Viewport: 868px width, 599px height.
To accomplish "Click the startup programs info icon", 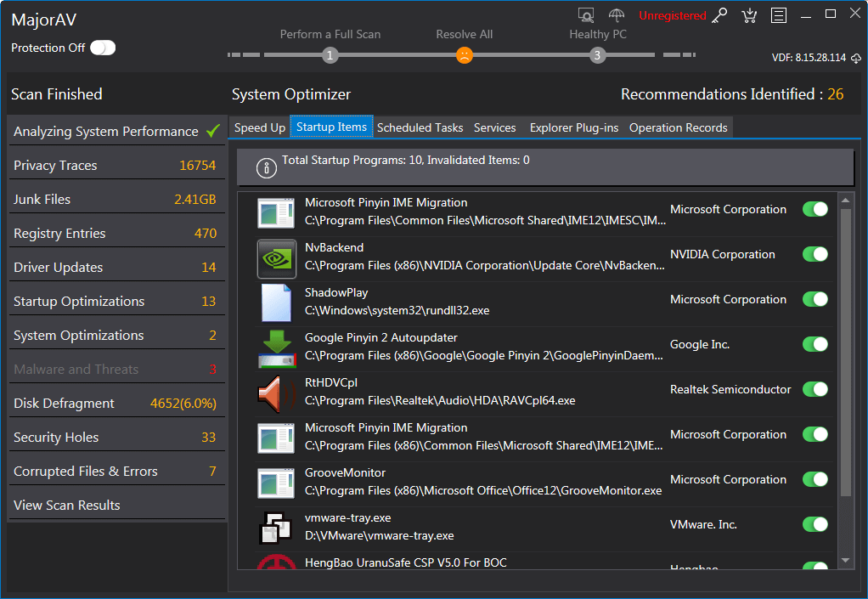I will coord(267,168).
